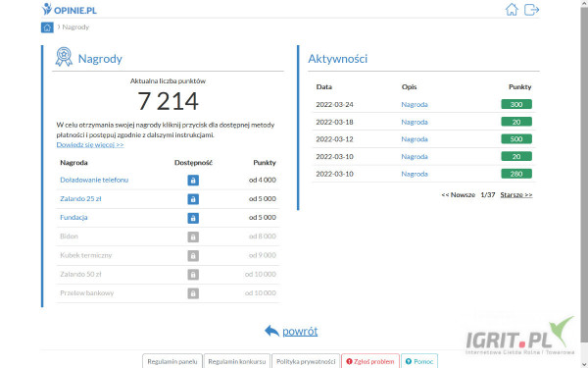The width and height of the screenshot is (588, 368).
Task: Click << Nowsze pagination link
Action: (x=459, y=194)
